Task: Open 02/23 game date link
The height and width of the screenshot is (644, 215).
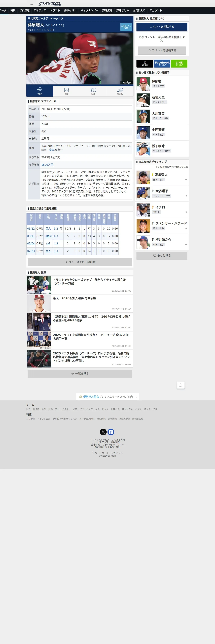Action: tap(31, 251)
